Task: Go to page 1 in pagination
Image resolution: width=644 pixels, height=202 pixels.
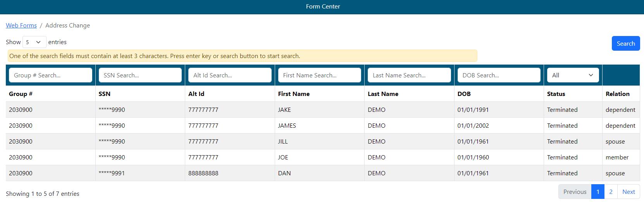Action: pos(598,192)
